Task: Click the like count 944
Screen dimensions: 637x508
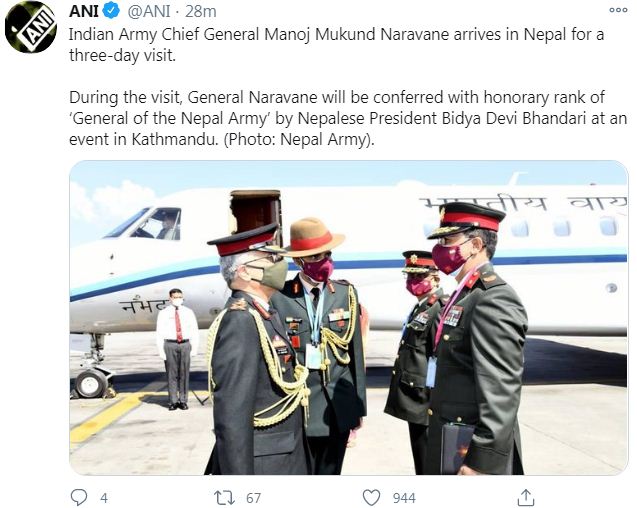Action: (x=404, y=498)
